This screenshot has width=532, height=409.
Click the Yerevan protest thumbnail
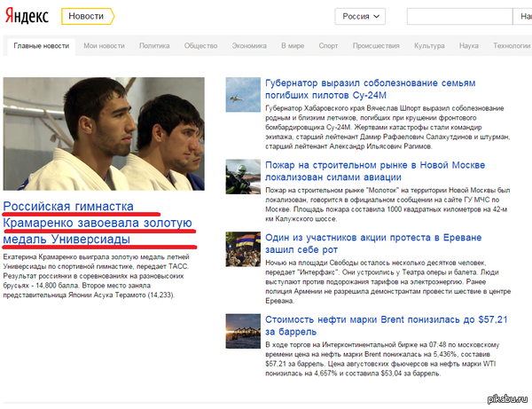242,248
